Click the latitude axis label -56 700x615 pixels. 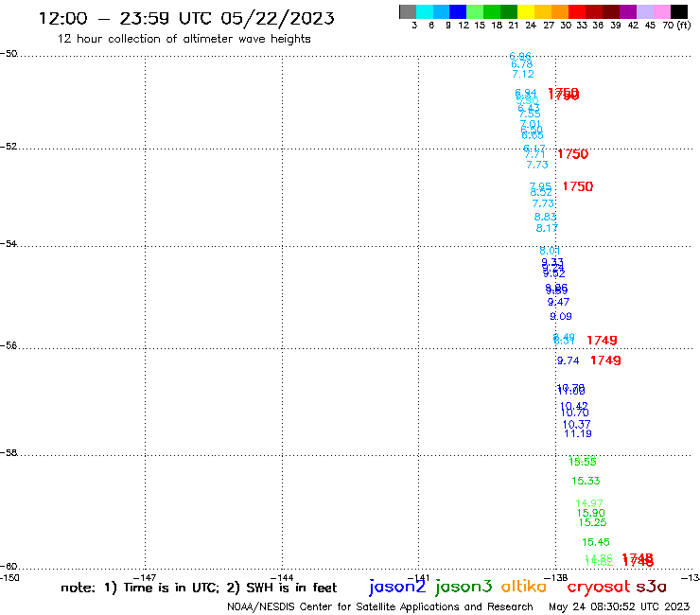coord(9,345)
